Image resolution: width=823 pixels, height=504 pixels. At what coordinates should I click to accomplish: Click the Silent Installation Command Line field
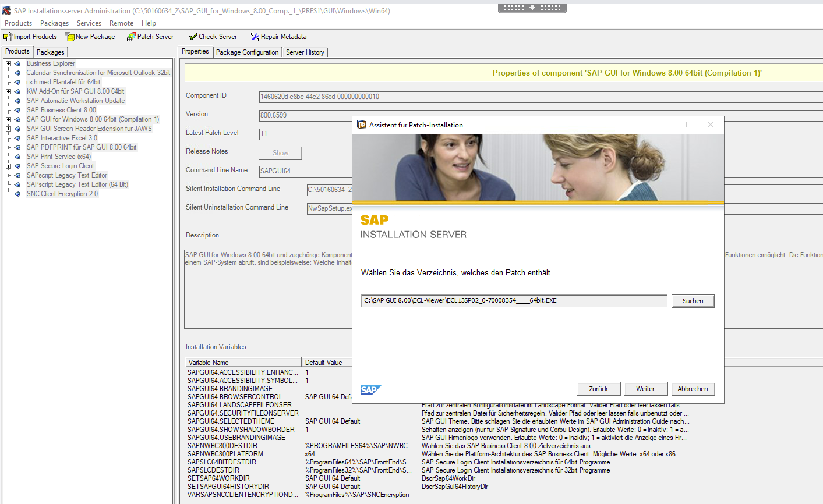330,190
